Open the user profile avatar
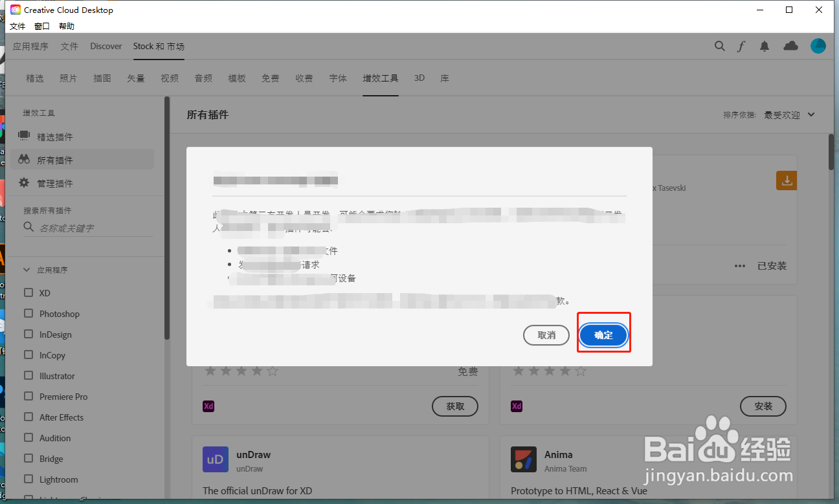This screenshot has width=839, height=504. (x=818, y=45)
